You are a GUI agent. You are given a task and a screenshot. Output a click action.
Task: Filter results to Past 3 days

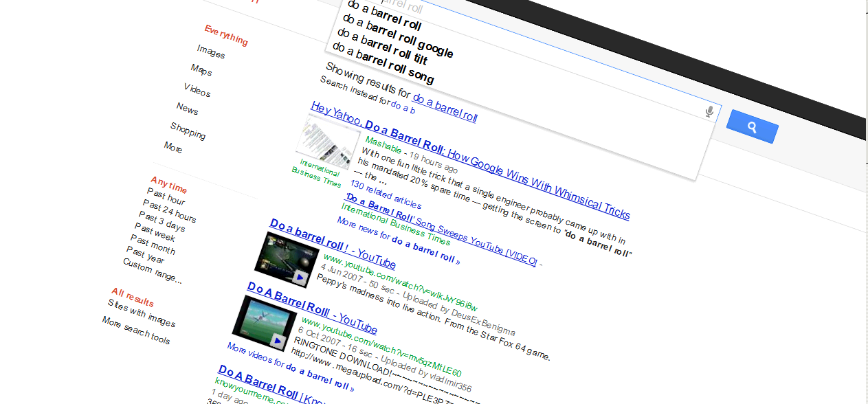point(163,221)
